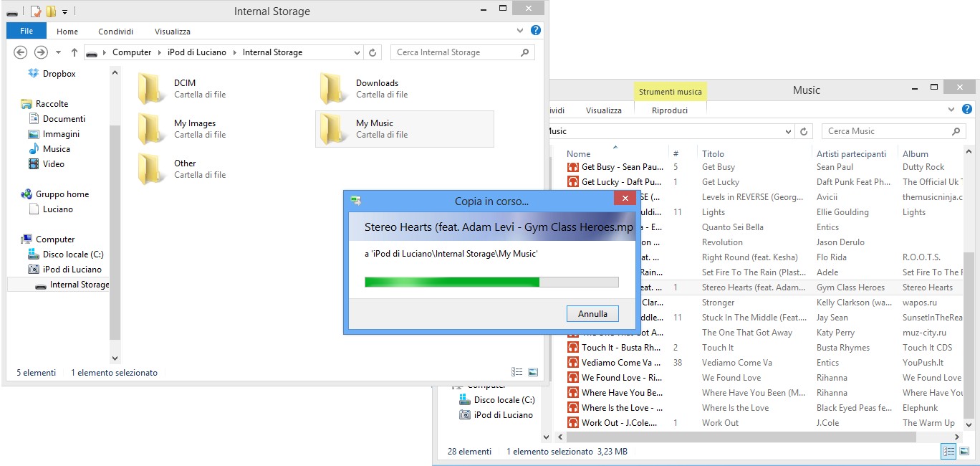Open the Condividi ribbon tab
This screenshot has height=466, width=980.
click(116, 32)
